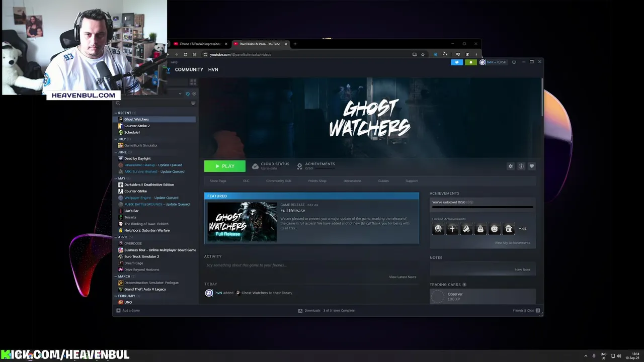Bookmark the page with browser star icon
This screenshot has width=644, height=362.
tap(423, 54)
